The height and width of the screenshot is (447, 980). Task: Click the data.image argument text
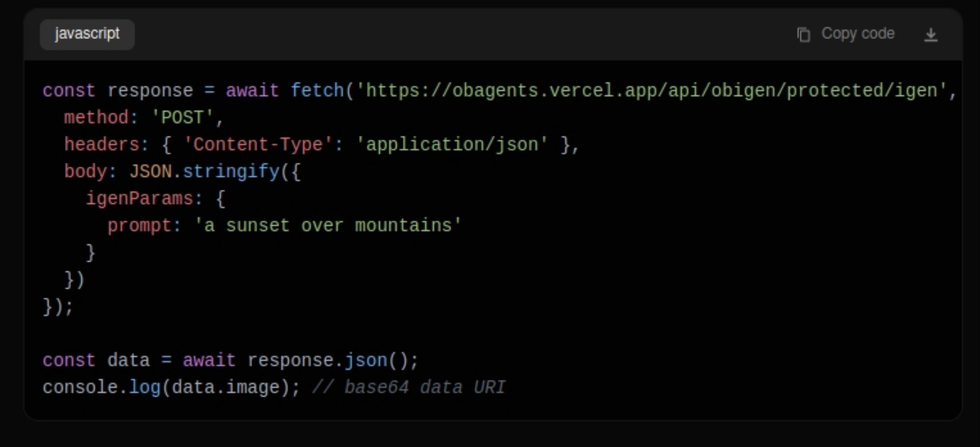[225, 388]
